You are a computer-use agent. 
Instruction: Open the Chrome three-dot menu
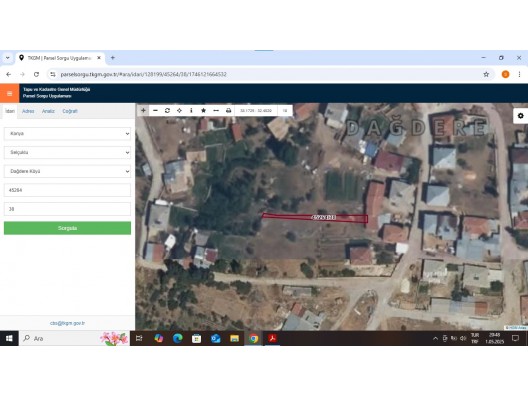point(519,74)
